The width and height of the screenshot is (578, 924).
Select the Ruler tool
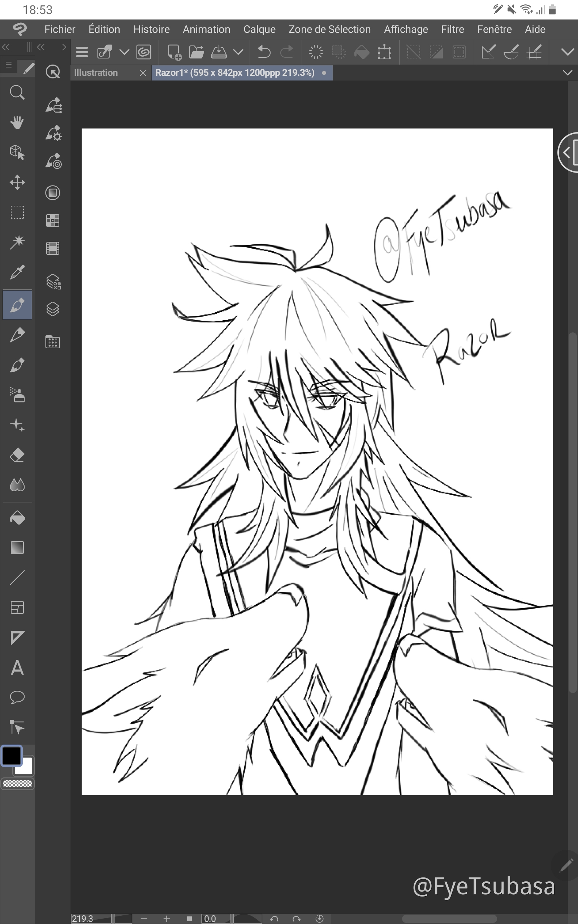[x=17, y=637]
